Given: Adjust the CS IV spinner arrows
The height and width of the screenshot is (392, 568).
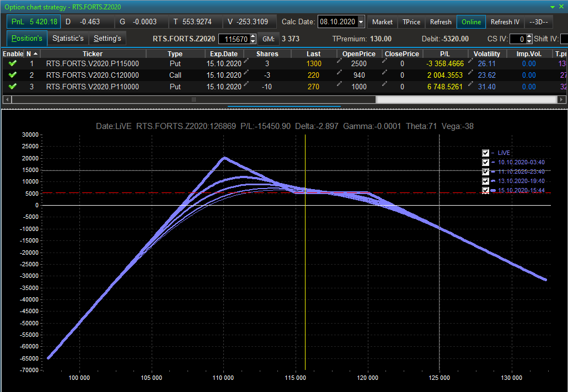Looking at the screenshot, I should [529, 39].
